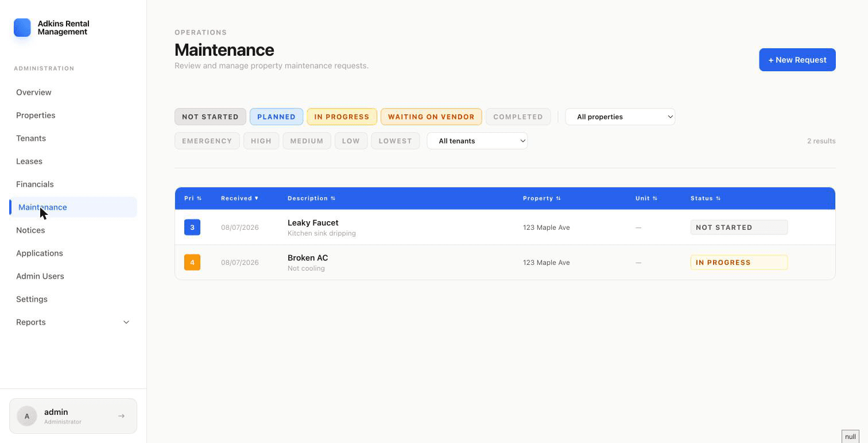The width and height of the screenshot is (868, 443).
Task: Go to Overview in the sidebar
Action: click(73, 93)
